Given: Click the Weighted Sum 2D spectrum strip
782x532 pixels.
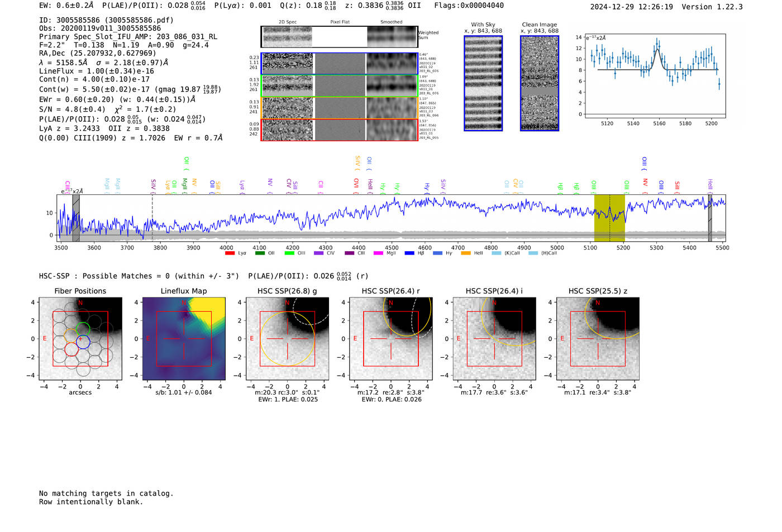Looking at the screenshot, I should [340, 37].
